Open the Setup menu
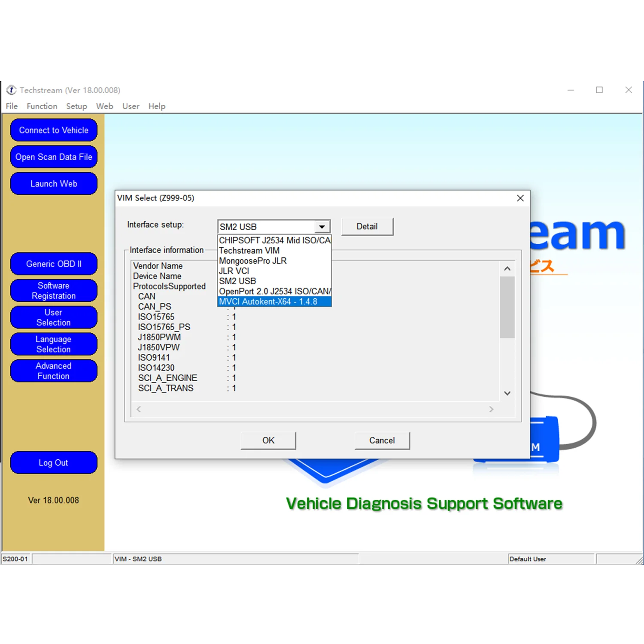The height and width of the screenshot is (644, 644). pos(76,106)
